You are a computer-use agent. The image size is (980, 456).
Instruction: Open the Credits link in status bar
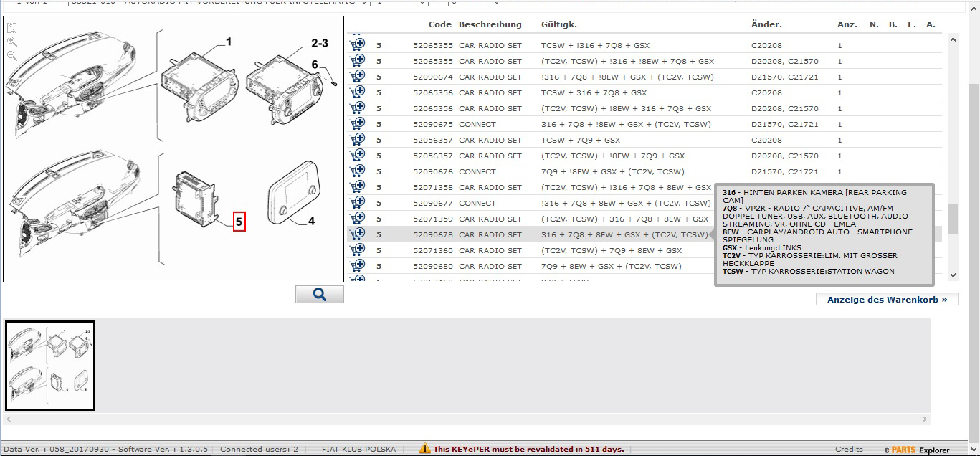coord(849,450)
